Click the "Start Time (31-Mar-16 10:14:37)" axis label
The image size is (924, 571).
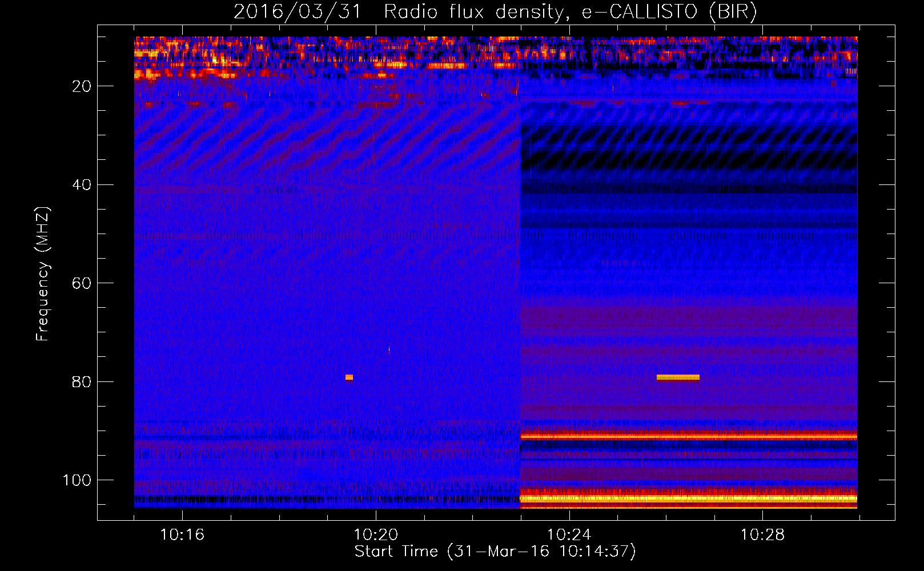[x=495, y=552]
